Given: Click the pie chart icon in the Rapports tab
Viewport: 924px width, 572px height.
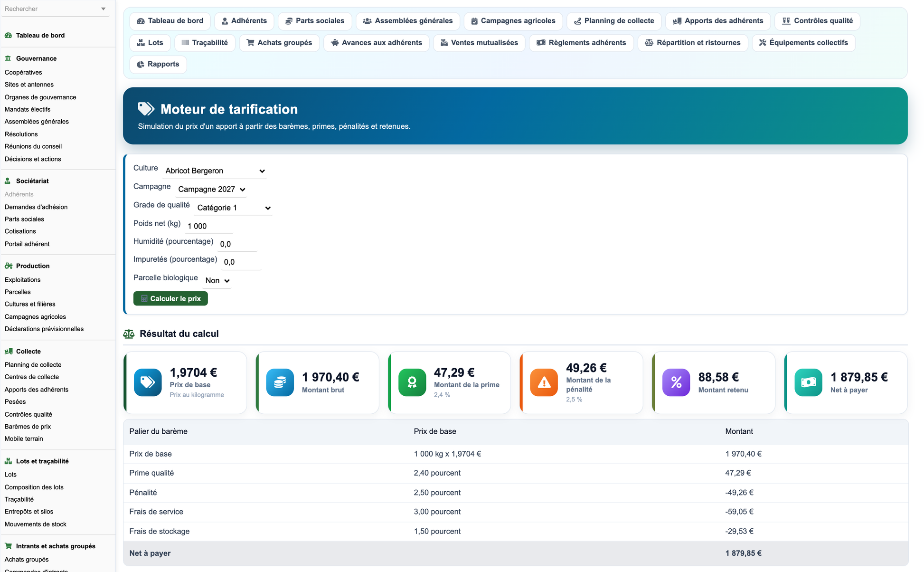Looking at the screenshot, I should pyautogui.click(x=141, y=64).
